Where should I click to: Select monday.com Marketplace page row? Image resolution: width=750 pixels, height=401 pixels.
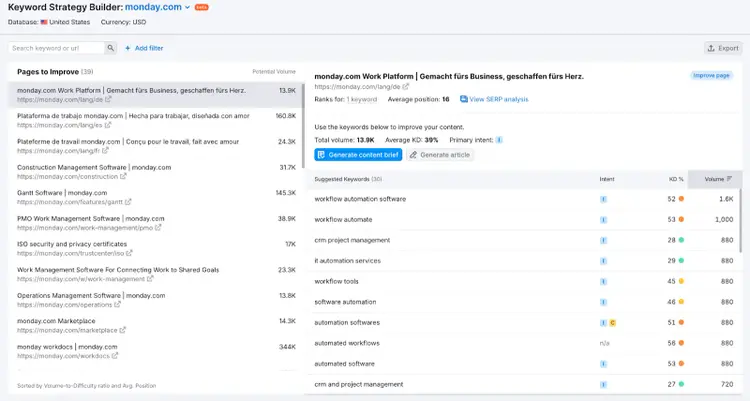[x=156, y=325]
